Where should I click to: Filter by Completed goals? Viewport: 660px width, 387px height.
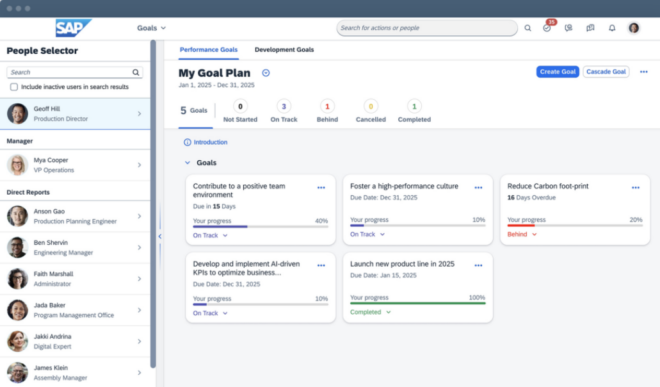point(414,112)
